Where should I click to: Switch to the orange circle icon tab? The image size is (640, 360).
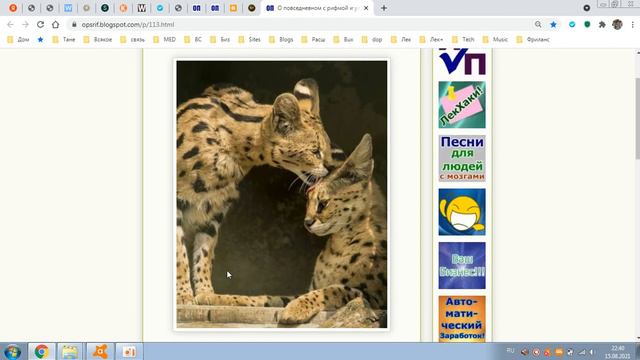tap(123, 8)
